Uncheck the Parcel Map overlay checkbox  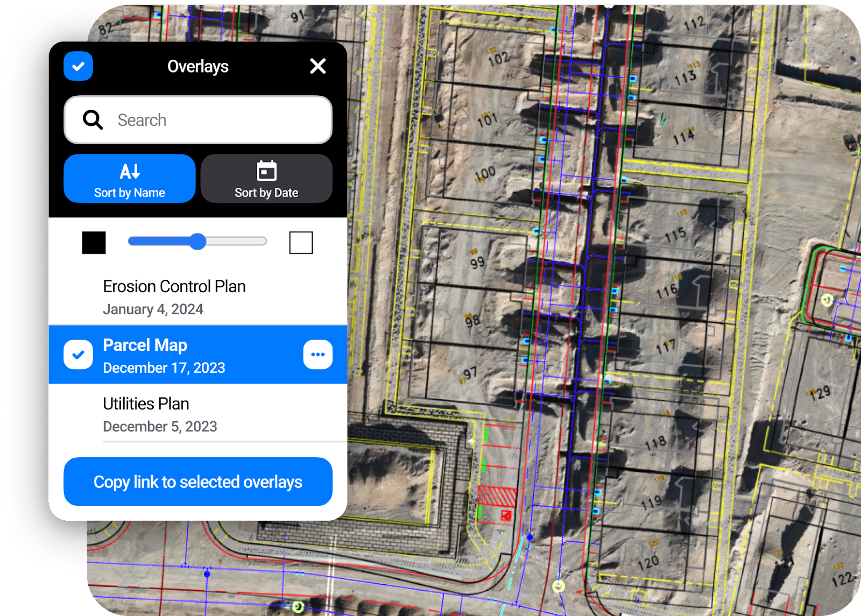[x=79, y=355]
